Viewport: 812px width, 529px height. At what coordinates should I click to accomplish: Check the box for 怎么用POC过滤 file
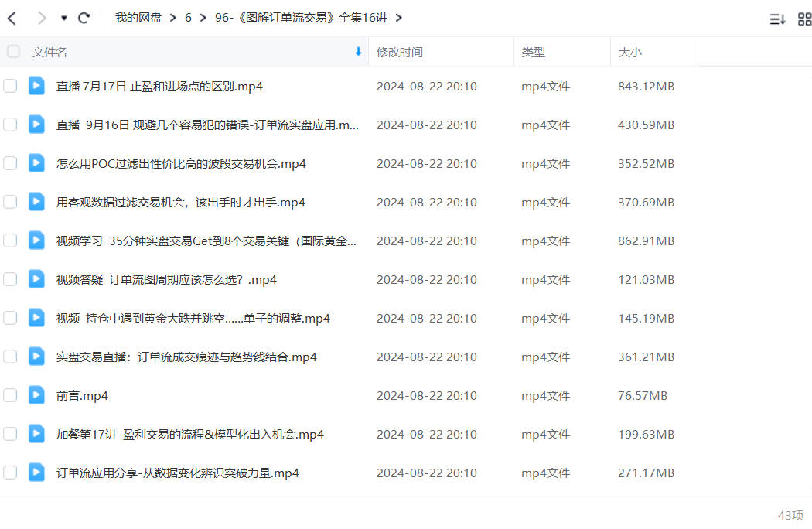pos(10,163)
